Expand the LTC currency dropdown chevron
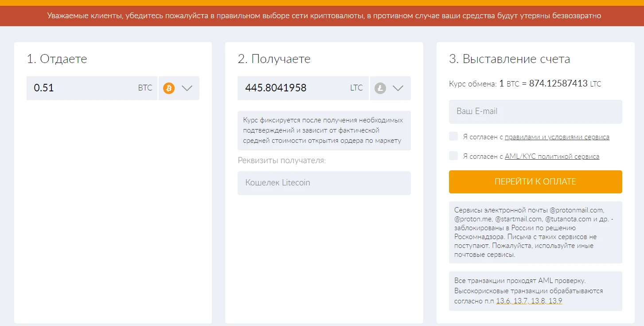644x326 pixels. pyautogui.click(x=398, y=88)
